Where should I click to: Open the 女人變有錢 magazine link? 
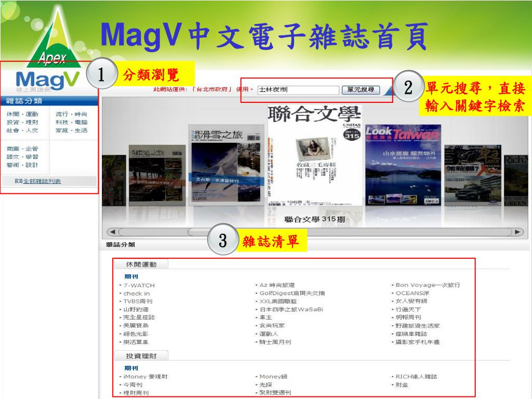(x=411, y=301)
